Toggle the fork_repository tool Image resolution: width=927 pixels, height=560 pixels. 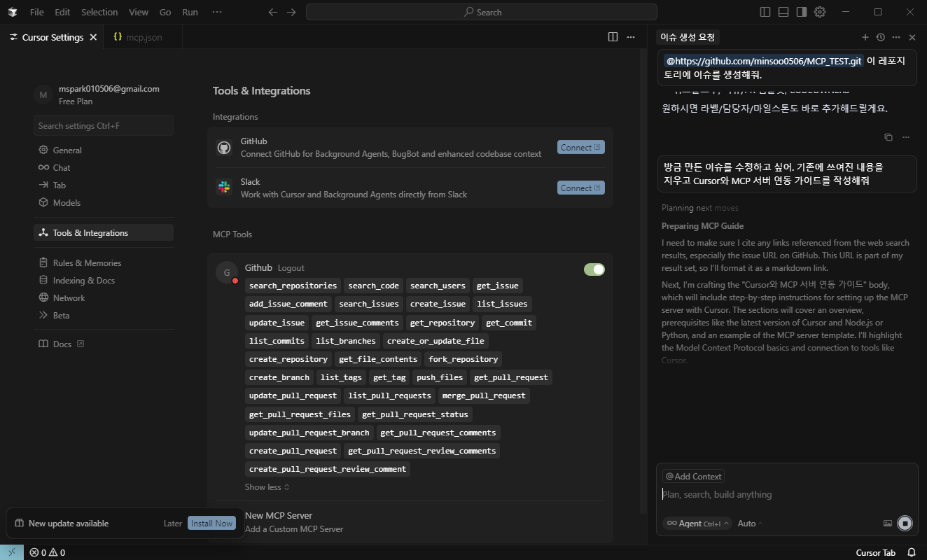[463, 358]
